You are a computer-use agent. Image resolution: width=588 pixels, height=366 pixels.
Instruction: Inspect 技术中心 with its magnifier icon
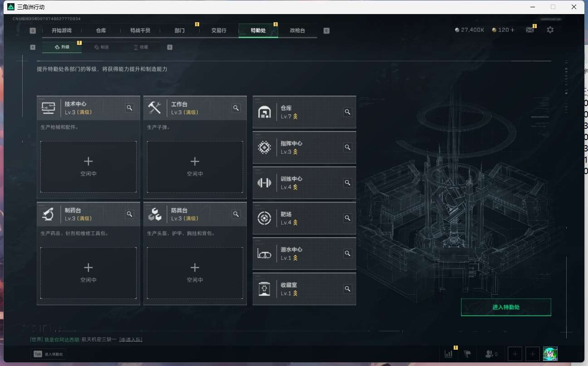click(129, 108)
